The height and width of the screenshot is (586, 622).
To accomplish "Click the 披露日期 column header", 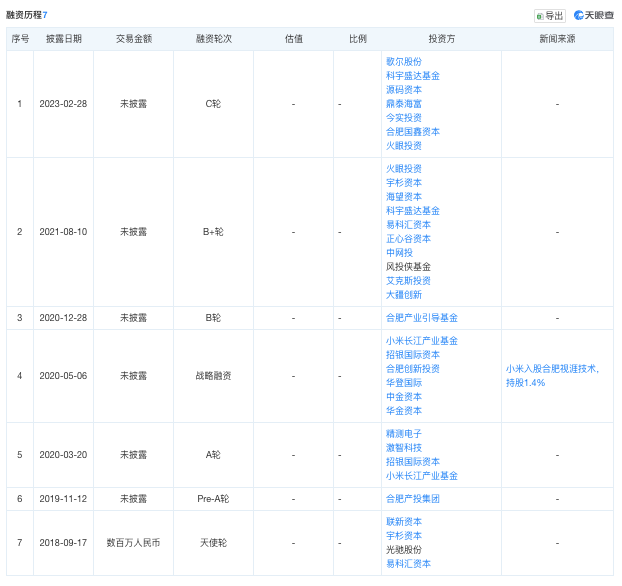I will 64,39.
